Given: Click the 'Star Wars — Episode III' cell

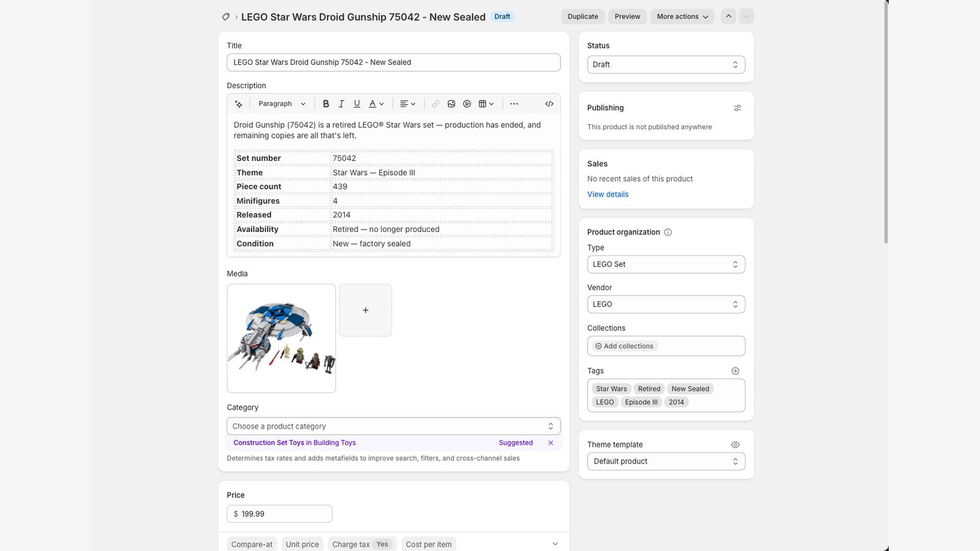Looking at the screenshot, I should tap(442, 173).
